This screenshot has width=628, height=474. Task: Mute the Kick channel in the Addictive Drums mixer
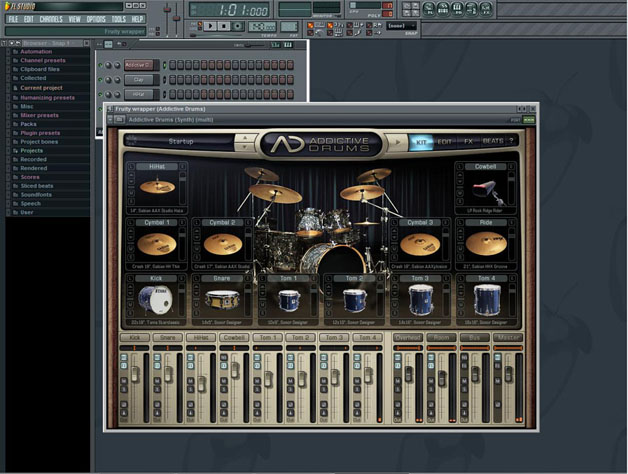pyautogui.click(x=124, y=380)
